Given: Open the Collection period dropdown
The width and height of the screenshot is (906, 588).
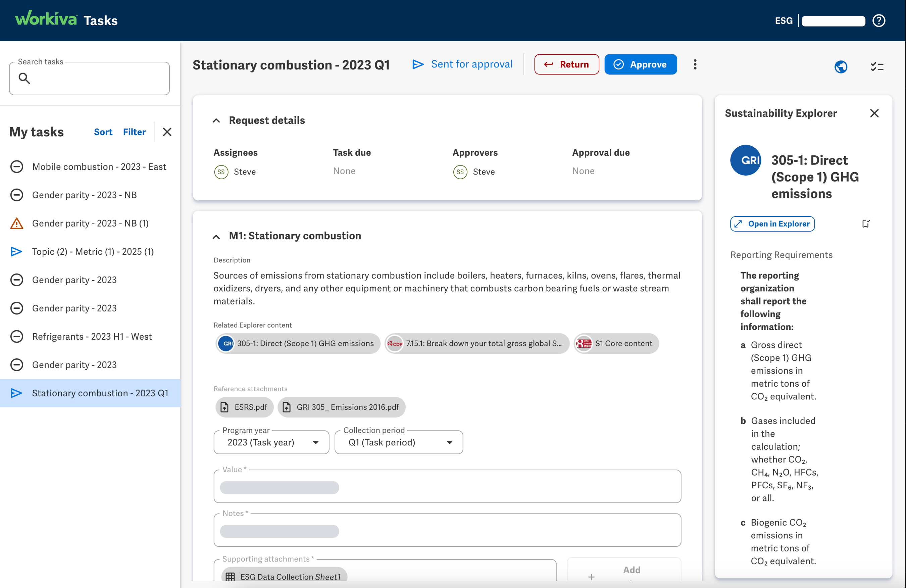Looking at the screenshot, I should point(399,442).
